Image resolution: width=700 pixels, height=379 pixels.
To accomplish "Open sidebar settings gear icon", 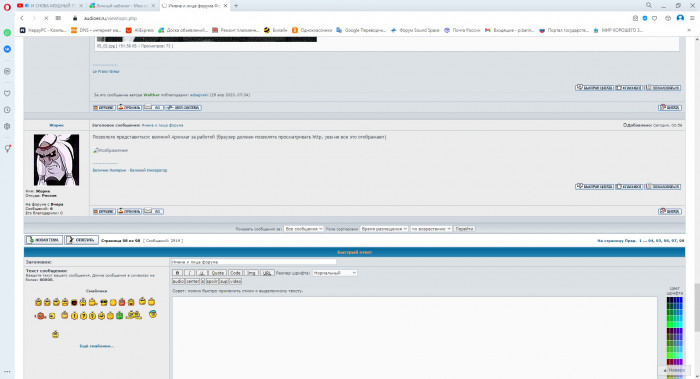I will pos(7,126).
